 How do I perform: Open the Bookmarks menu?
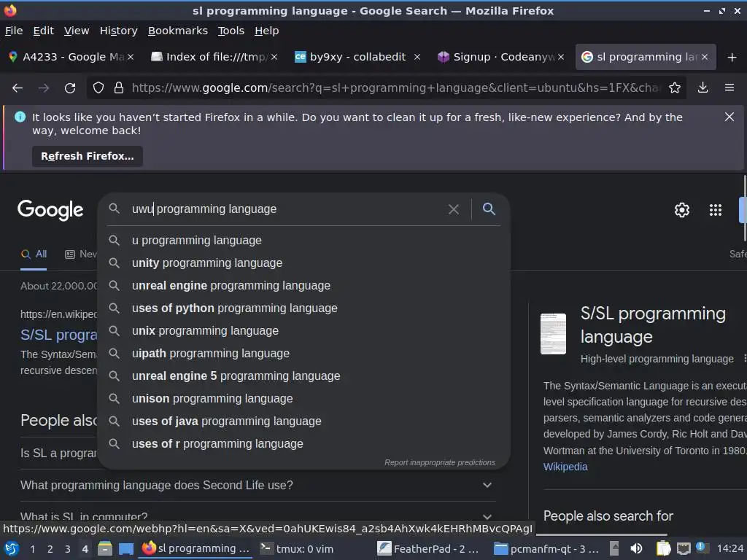point(178,31)
